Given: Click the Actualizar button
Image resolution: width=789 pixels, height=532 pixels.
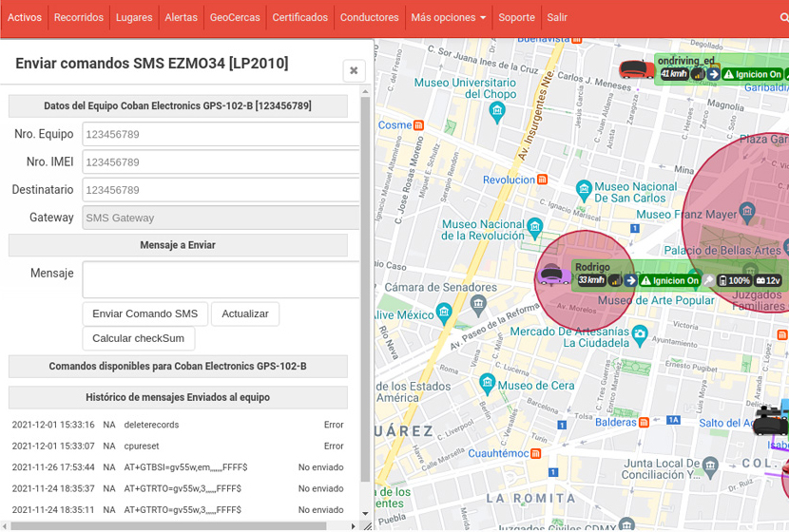Looking at the screenshot, I should [x=245, y=313].
